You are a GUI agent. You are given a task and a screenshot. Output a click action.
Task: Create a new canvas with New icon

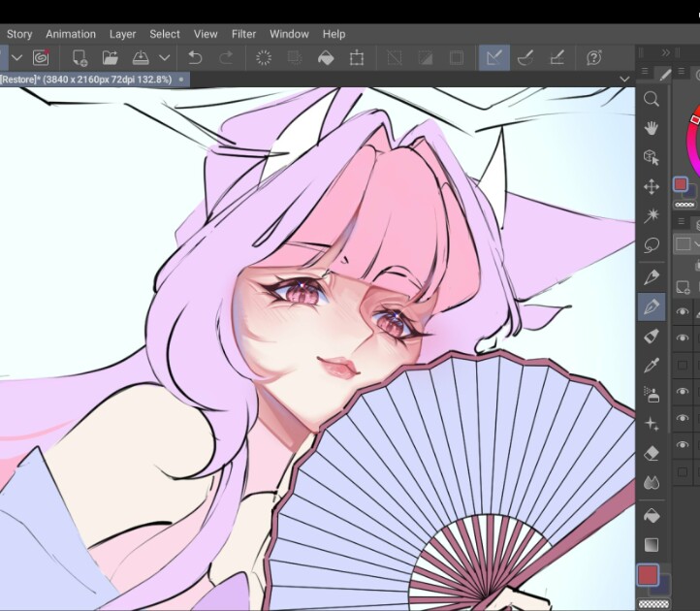[80, 57]
